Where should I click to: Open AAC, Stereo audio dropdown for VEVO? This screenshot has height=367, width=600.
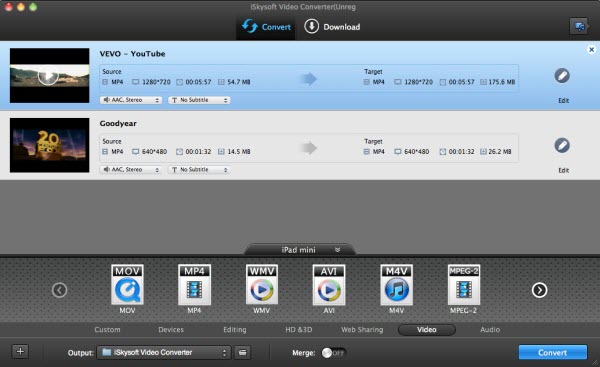pyautogui.click(x=131, y=100)
